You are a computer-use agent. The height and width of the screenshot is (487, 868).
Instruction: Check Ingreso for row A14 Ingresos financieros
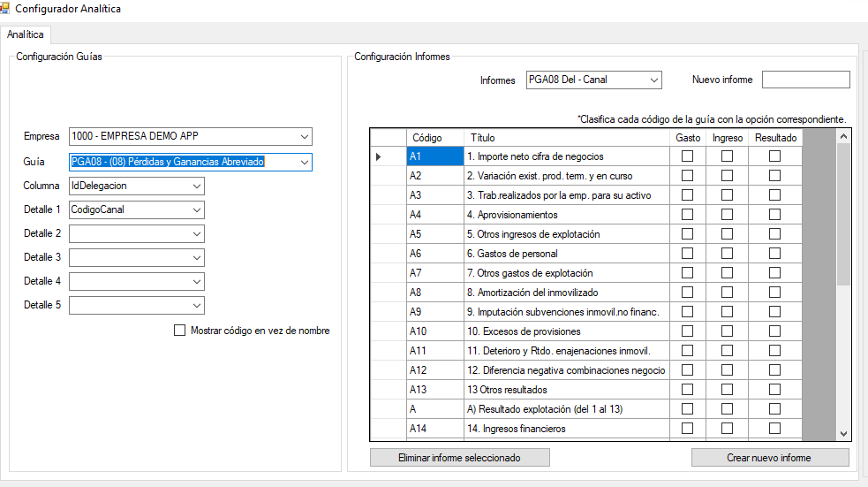pos(728,429)
